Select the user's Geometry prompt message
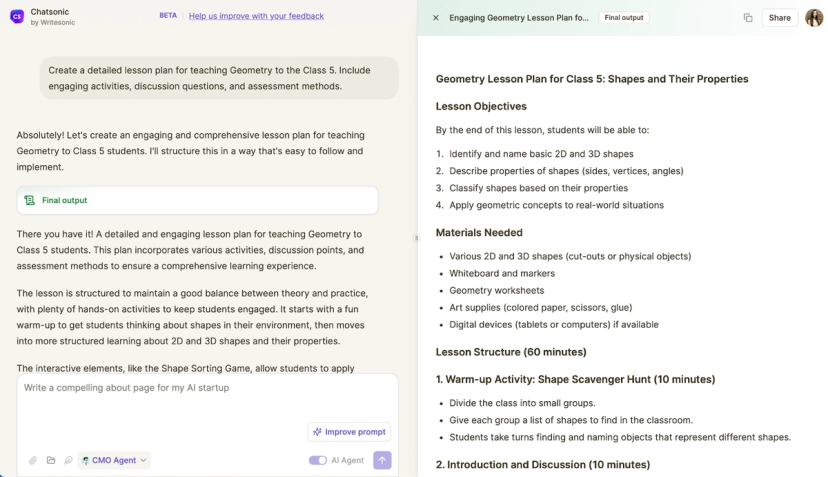828x477 pixels. click(219, 78)
